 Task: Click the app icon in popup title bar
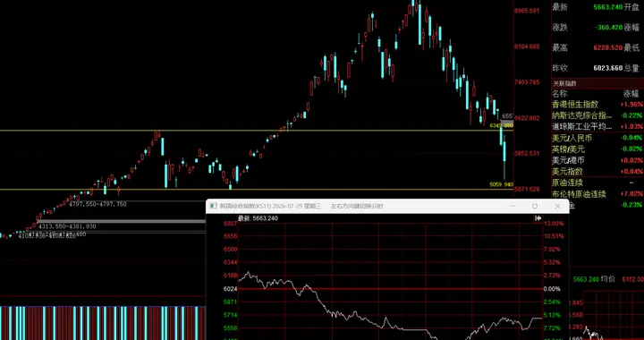click(x=213, y=206)
